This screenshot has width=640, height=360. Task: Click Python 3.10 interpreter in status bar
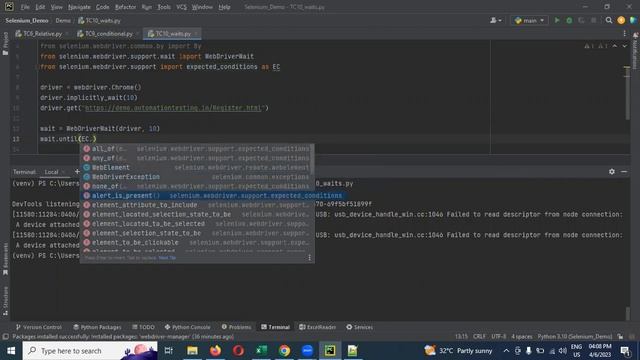(x=575, y=337)
